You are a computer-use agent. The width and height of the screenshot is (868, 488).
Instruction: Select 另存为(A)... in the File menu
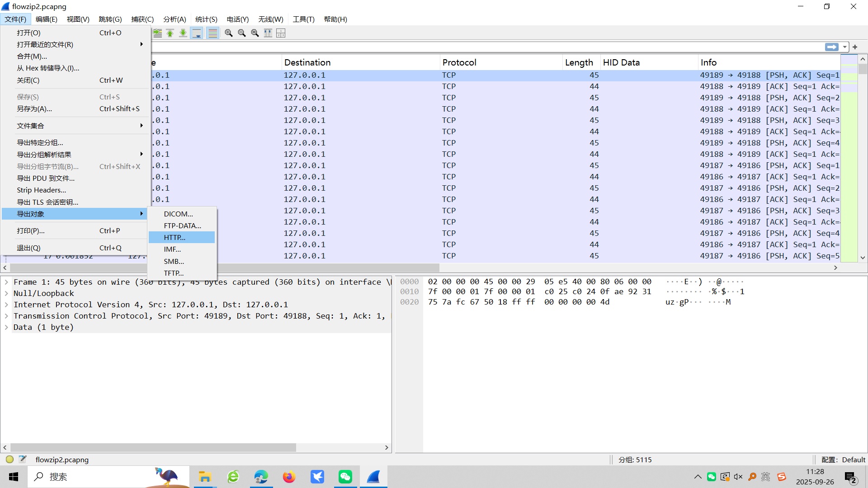(x=34, y=109)
